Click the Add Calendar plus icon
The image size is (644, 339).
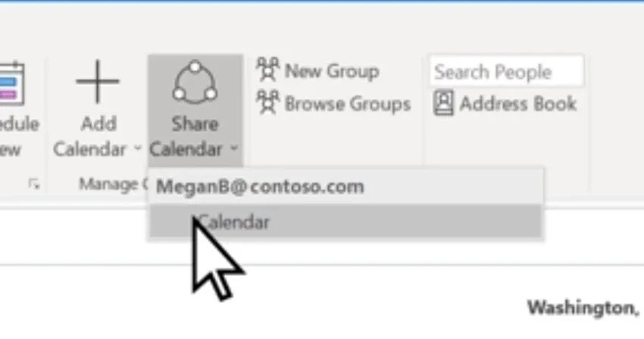coord(97,81)
